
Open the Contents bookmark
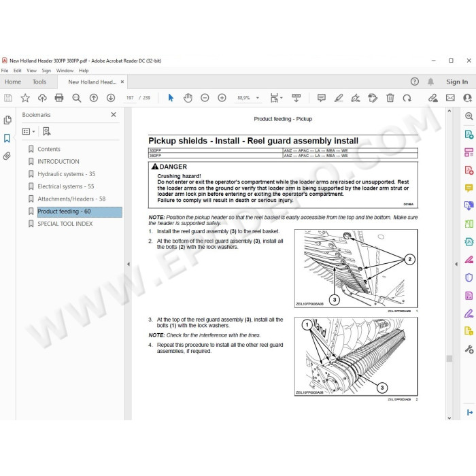(49, 149)
